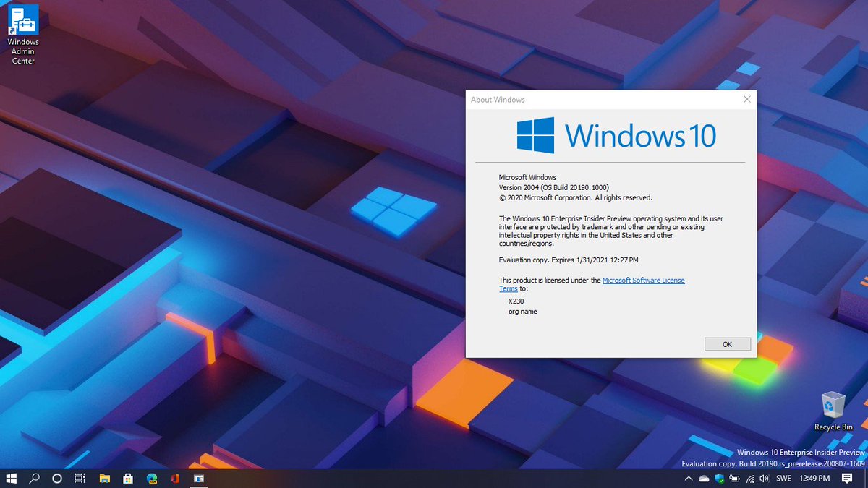The image size is (868, 488).
Task: Click the Evaluation copy expiry text
Action: point(569,260)
